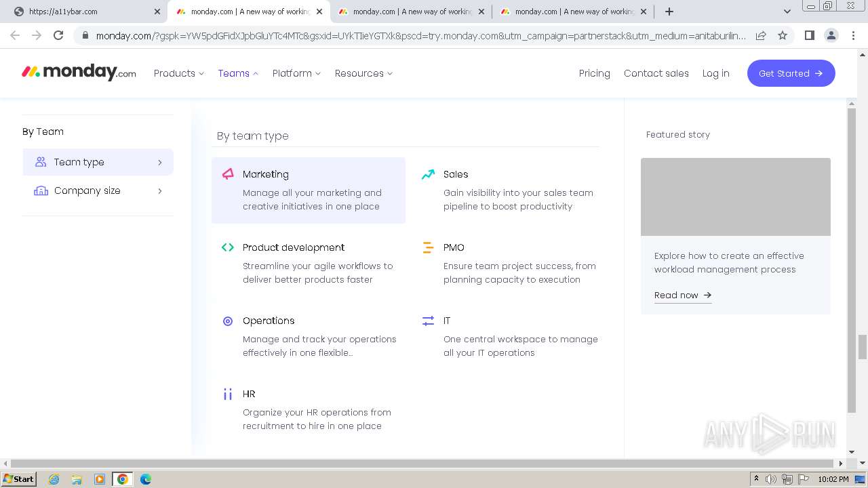Open file explorer folder from taskbar
Image resolution: width=868 pixels, height=488 pixels.
tap(77, 479)
